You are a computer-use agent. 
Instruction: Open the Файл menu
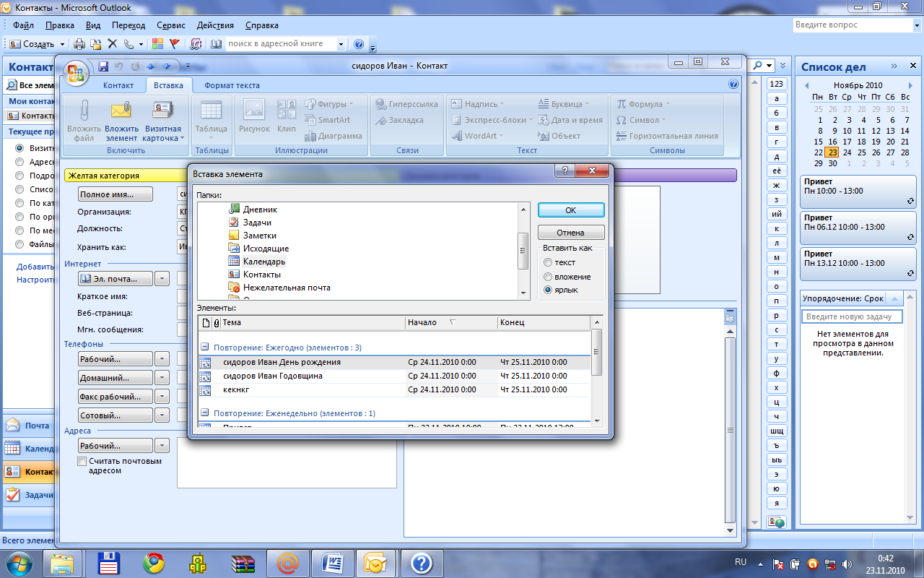click(x=24, y=25)
